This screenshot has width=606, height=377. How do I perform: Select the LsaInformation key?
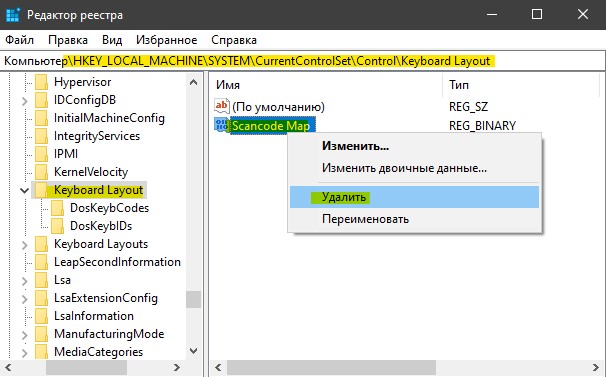pos(94,316)
